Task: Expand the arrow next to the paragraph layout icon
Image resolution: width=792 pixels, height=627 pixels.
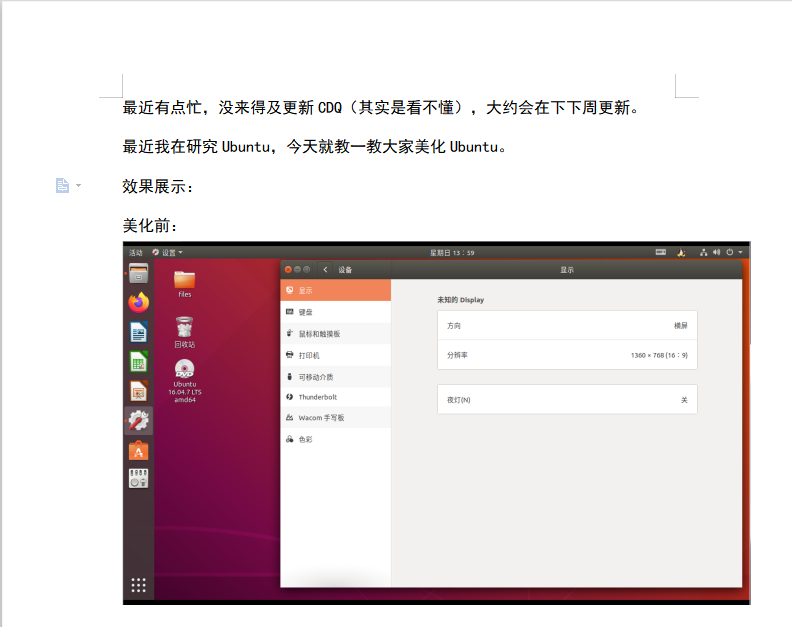Action: pyautogui.click(x=78, y=185)
